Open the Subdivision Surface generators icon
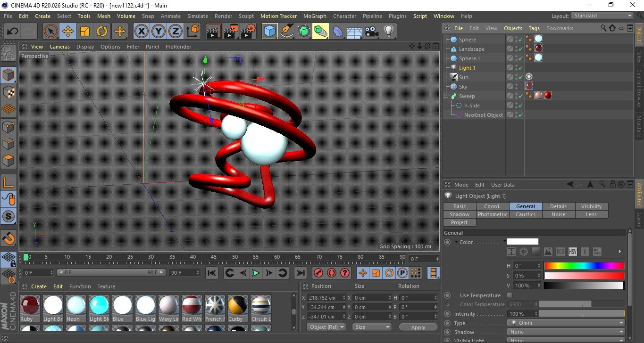Screen dimensions: 644x343 point(304,32)
